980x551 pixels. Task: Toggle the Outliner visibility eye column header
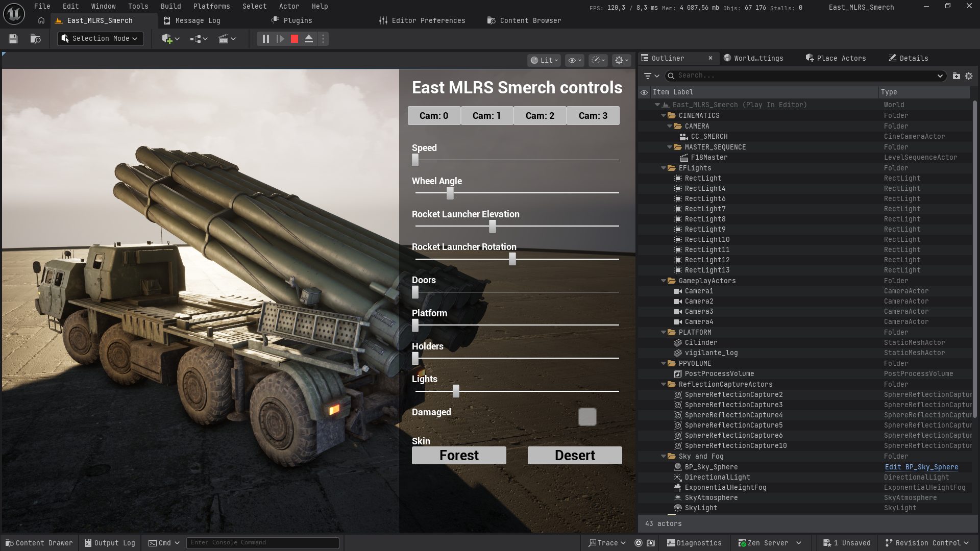click(644, 92)
